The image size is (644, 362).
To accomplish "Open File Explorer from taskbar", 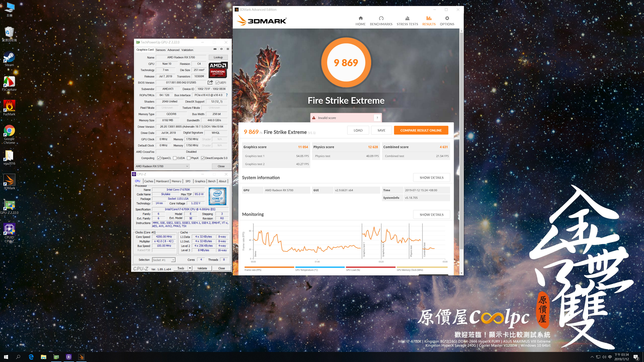I will click(43, 357).
